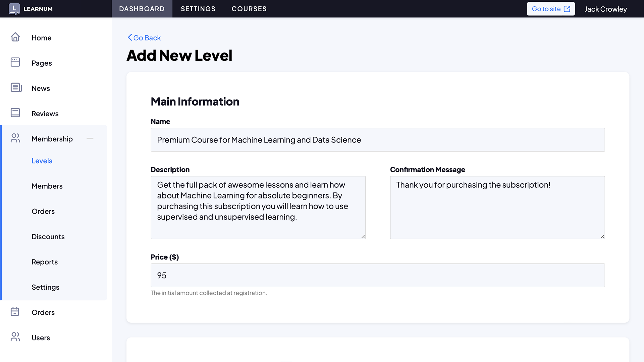The height and width of the screenshot is (362, 644).
Task: Open the Discounts page from sidebar
Action: (48, 237)
